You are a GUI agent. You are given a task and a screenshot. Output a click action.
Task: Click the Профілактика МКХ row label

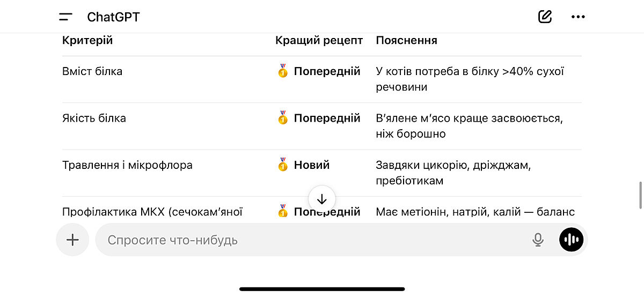(x=152, y=212)
